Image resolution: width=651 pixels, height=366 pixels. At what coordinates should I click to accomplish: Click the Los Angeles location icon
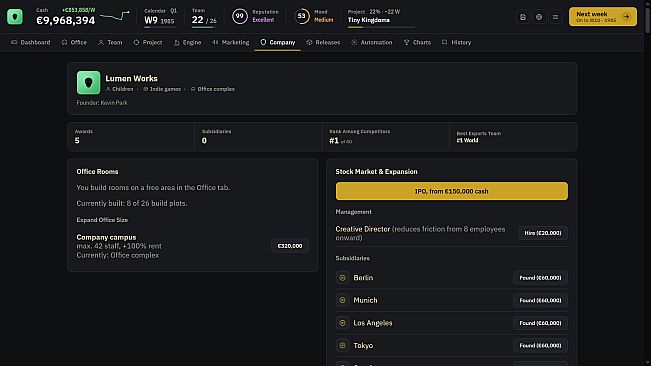342,322
